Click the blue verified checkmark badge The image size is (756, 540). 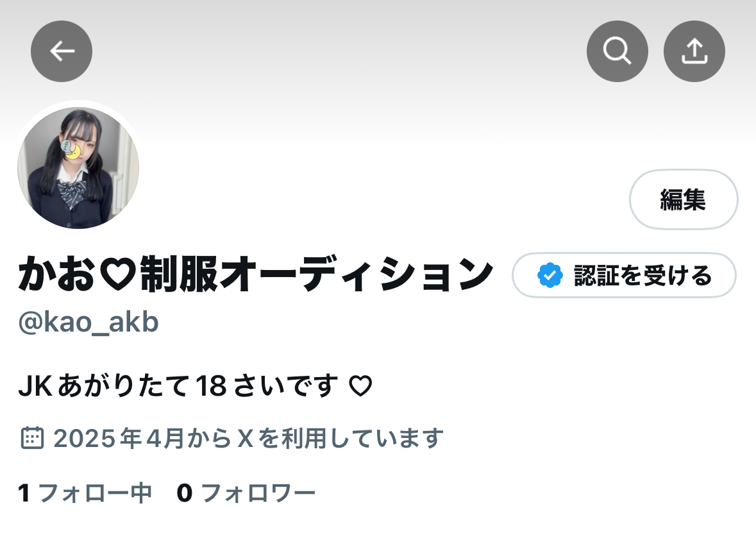click(550, 275)
